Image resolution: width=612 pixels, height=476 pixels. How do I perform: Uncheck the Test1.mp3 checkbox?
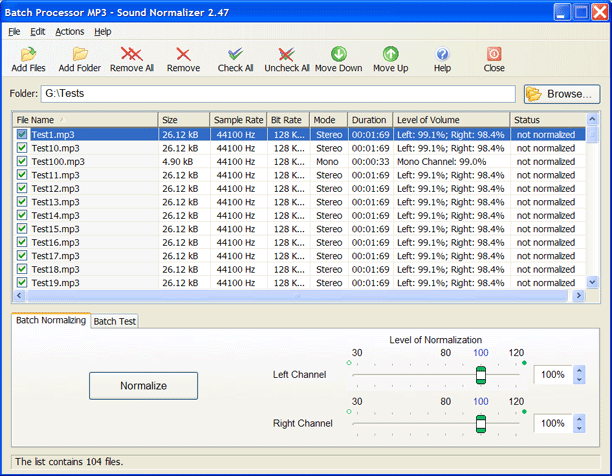tap(22, 134)
